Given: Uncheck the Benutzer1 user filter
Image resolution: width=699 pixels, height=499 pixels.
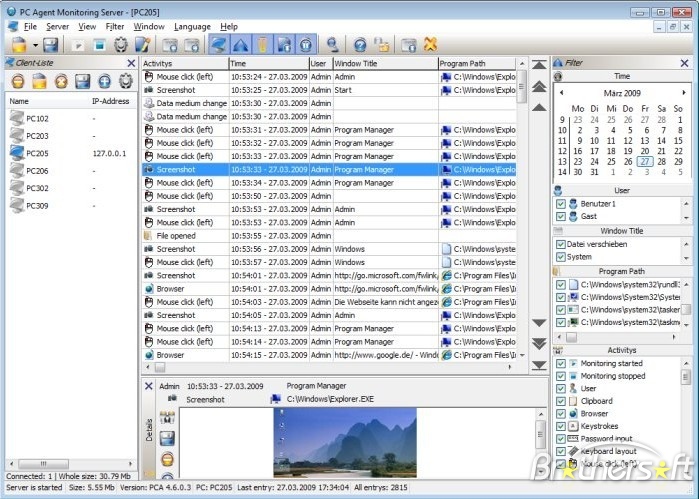Looking at the screenshot, I should click(561, 204).
